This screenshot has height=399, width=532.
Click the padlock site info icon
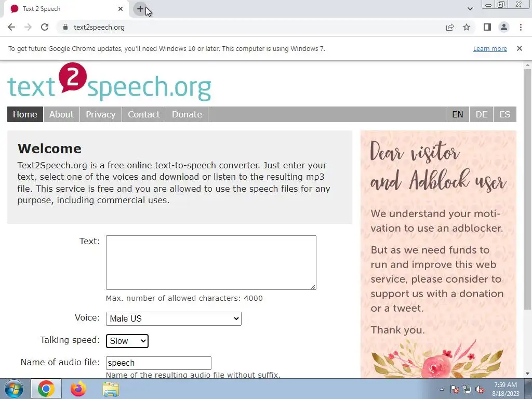click(x=65, y=27)
